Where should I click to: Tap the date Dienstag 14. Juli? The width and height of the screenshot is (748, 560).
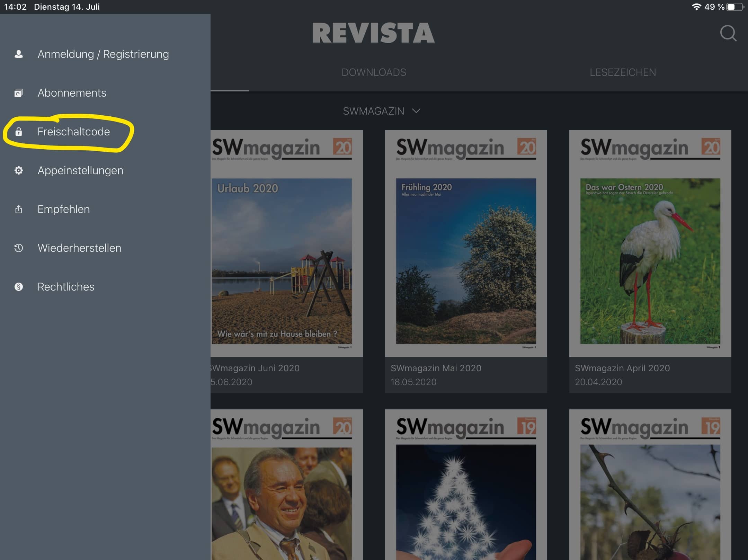point(67,7)
